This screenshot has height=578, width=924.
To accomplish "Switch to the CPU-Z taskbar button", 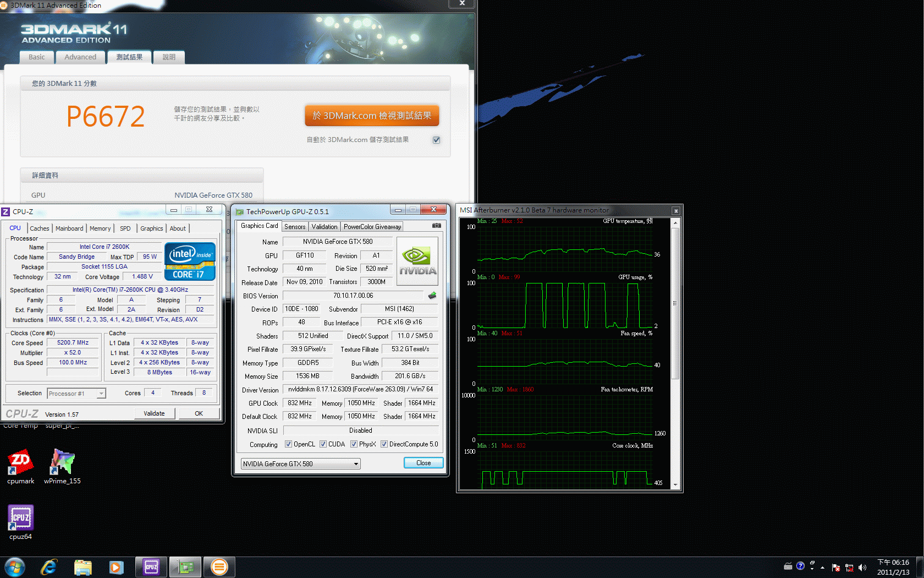I will point(151,567).
